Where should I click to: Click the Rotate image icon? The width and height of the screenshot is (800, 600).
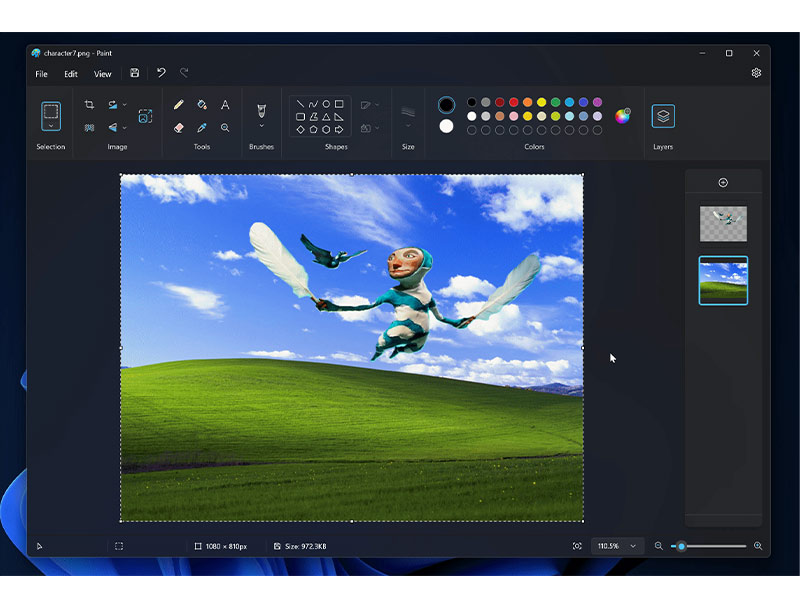coord(113,105)
